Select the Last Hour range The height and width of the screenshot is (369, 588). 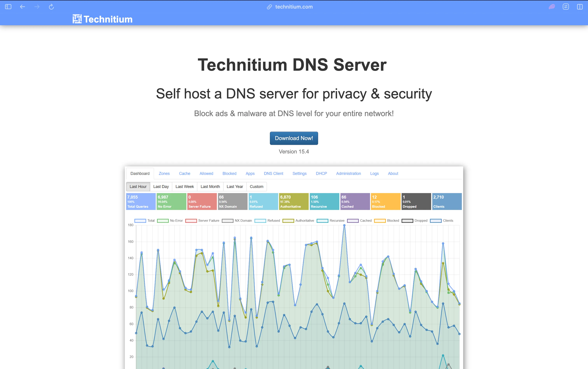coord(138,187)
